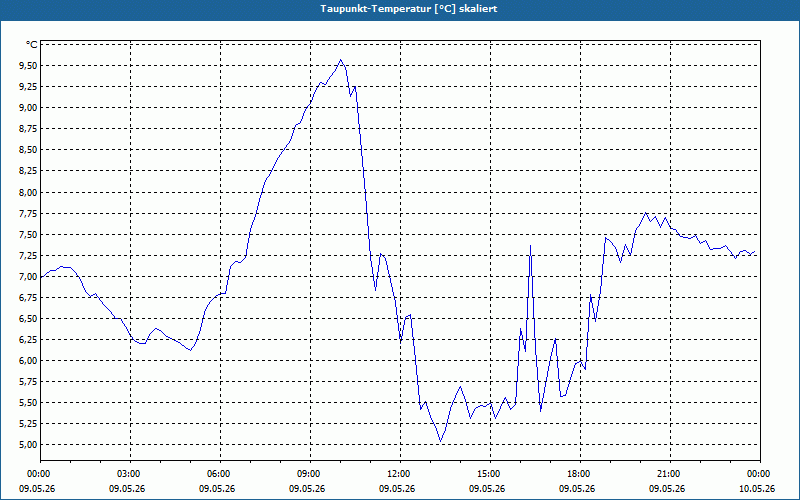Click the chart title "Taupunkt-Temperatur [°C] skaliert"

pyautogui.click(x=409, y=9)
